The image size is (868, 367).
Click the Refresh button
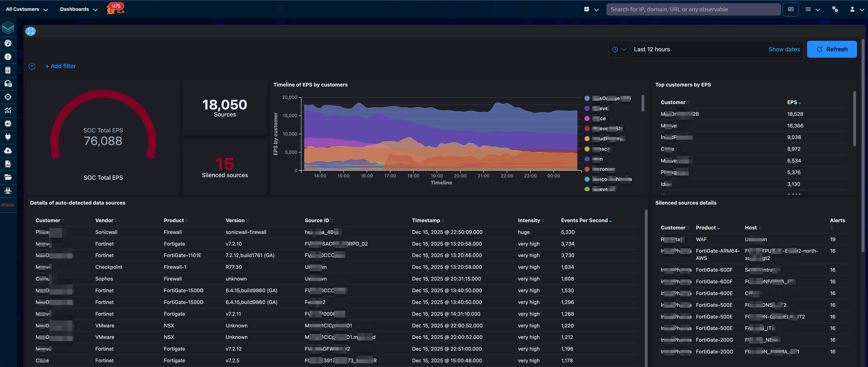[832, 49]
